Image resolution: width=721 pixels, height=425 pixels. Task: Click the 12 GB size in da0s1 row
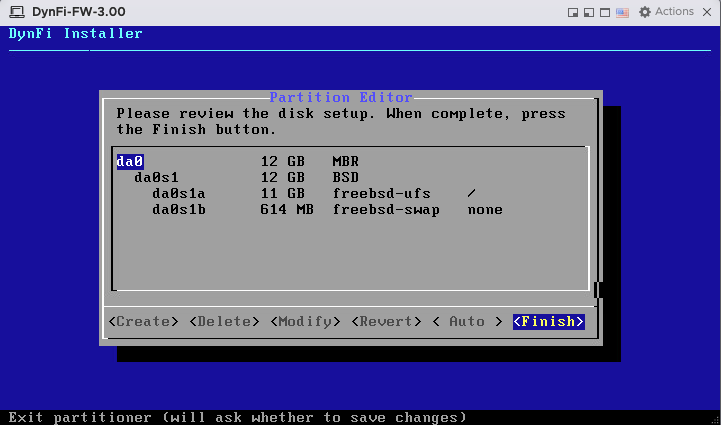click(x=283, y=178)
